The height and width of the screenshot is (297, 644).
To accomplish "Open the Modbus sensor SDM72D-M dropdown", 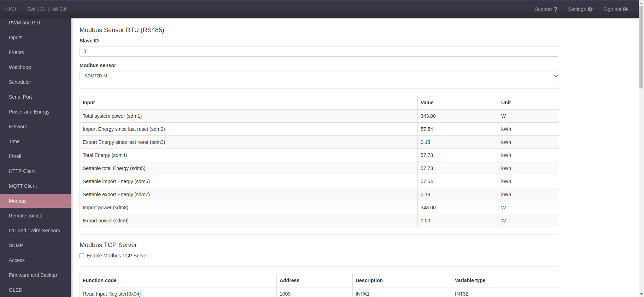I will pyautogui.click(x=319, y=76).
